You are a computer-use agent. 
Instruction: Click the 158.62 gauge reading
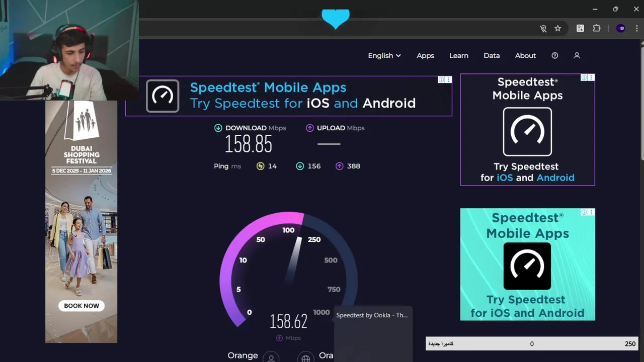(288, 321)
